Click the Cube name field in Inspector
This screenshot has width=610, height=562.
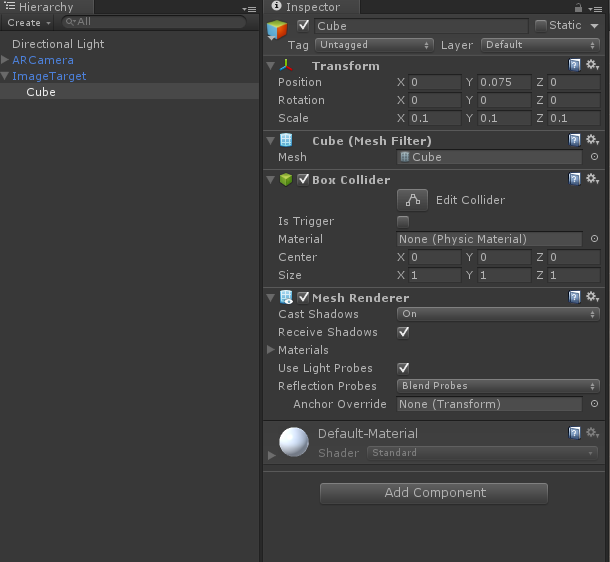[x=421, y=26]
